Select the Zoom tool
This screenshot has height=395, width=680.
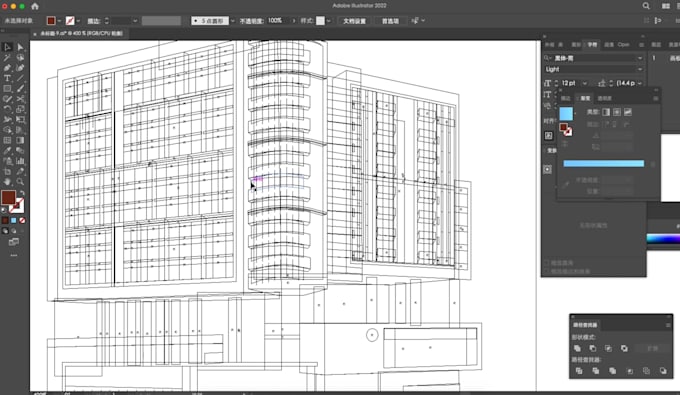(x=20, y=182)
